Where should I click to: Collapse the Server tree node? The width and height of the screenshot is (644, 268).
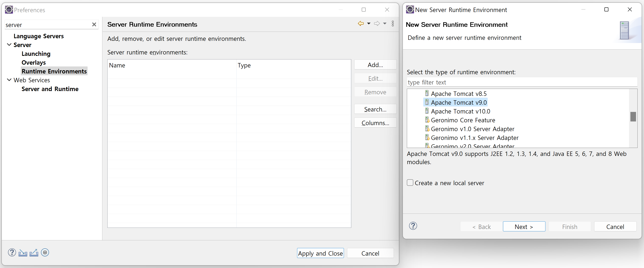pos(9,45)
